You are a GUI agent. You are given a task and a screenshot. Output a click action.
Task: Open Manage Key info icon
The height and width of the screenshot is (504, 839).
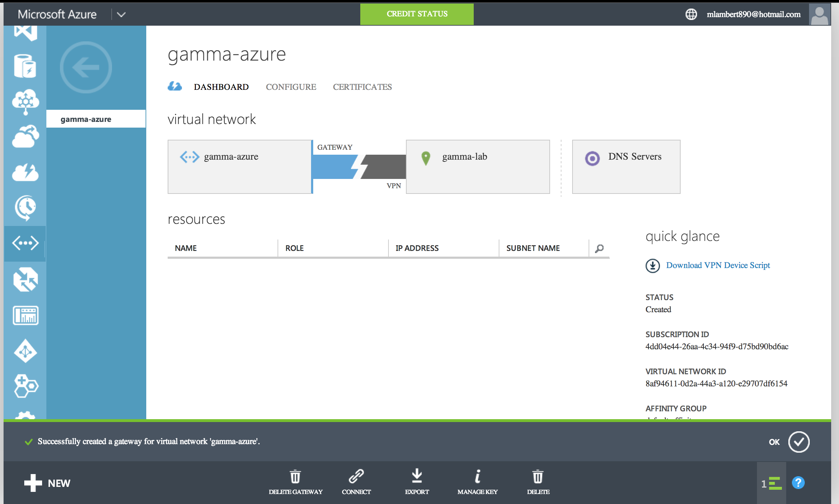(477, 477)
